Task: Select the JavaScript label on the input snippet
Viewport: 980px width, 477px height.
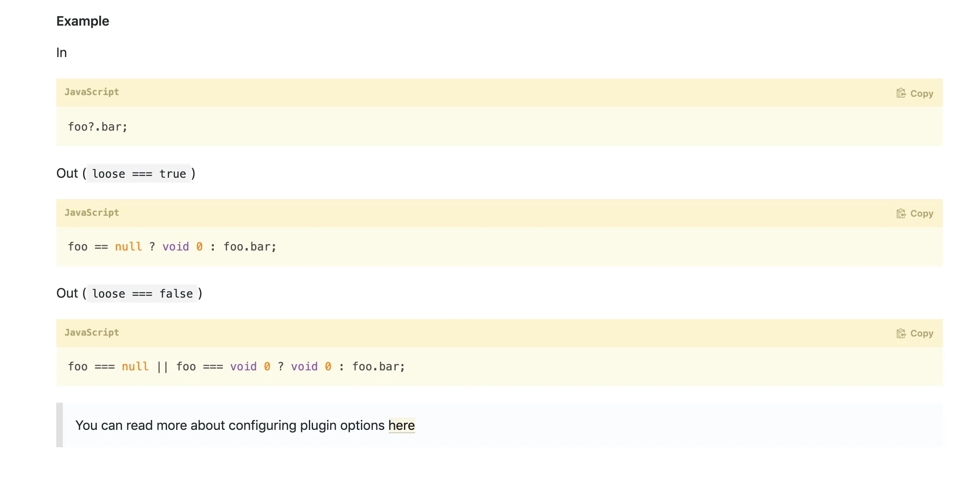Action: [x=92, y=92]
